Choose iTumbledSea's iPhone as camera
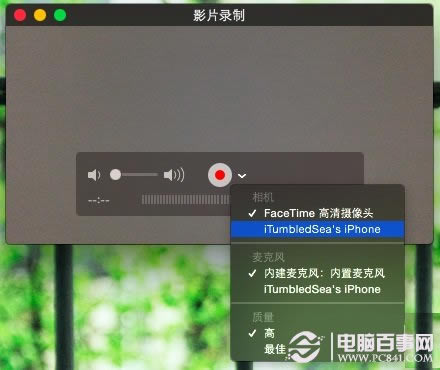Viewport: 440px width, 370px height. click(317, 229)
